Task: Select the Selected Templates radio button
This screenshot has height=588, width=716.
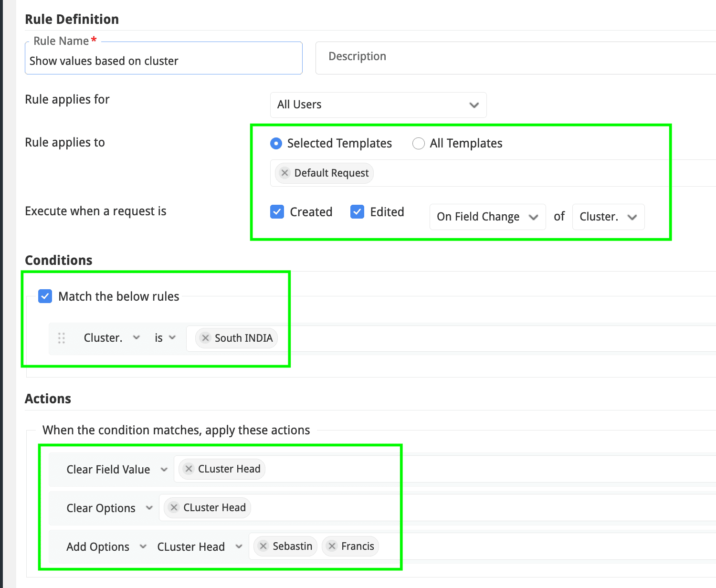Action: [x=276, y=143]
